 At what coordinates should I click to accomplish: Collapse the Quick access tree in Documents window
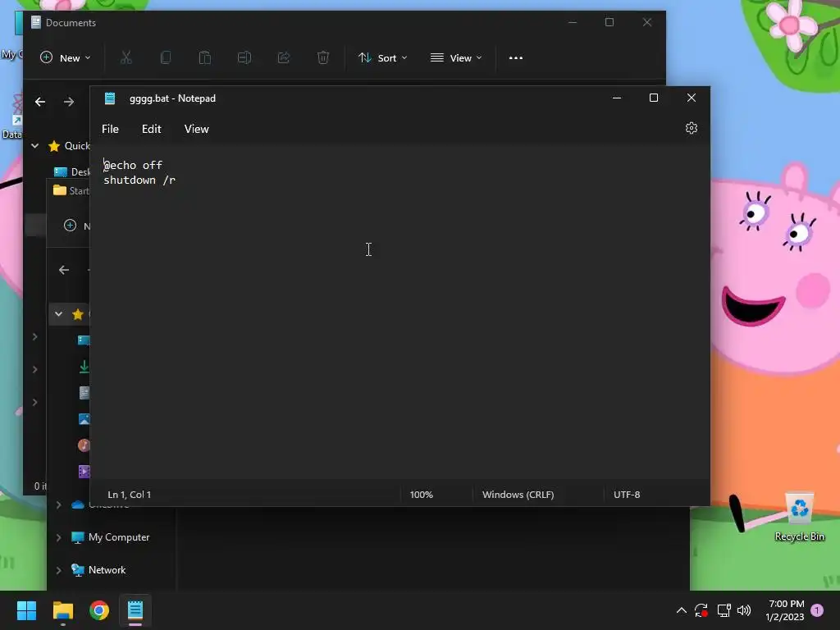tap(34, 146)
